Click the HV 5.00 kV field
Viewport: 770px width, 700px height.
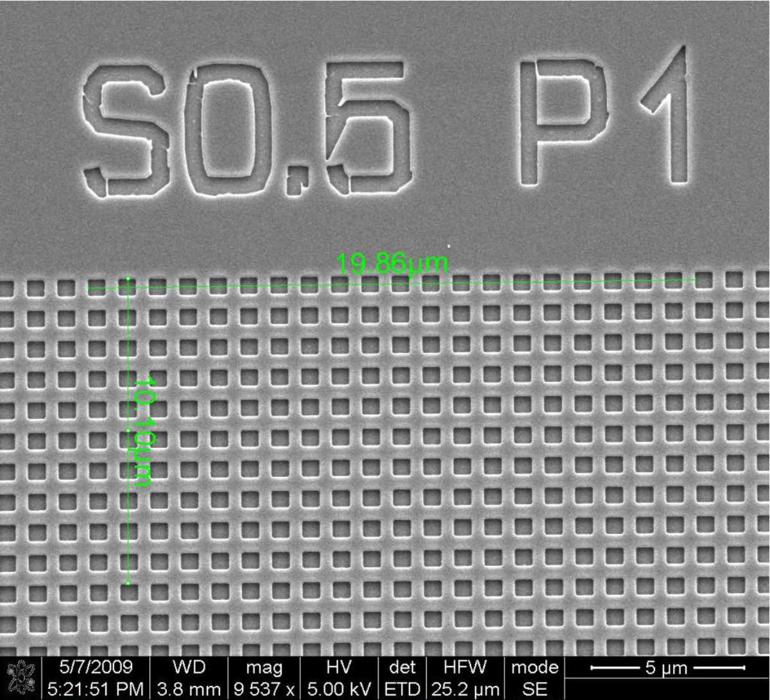click(x=340, y=678)
